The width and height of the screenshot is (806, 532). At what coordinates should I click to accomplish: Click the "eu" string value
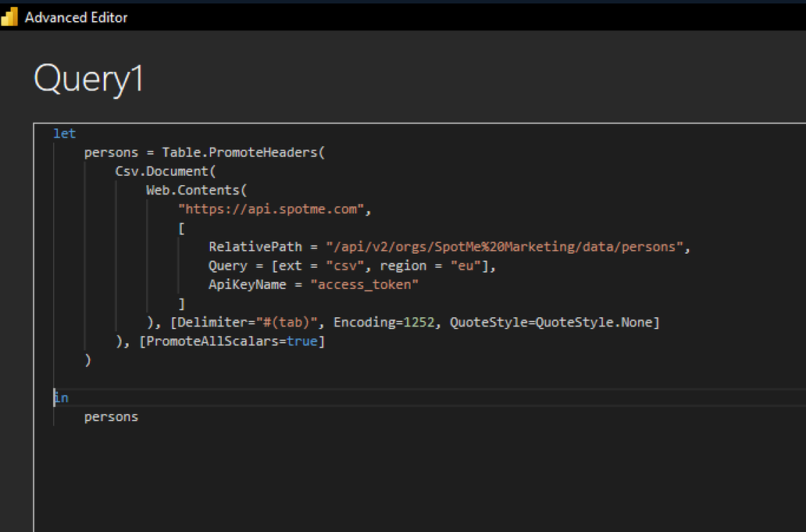(465, 266)
